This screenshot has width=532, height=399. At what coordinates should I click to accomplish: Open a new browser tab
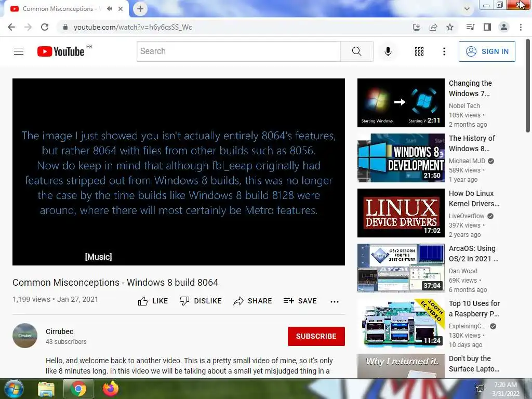(x=140, y=9)
